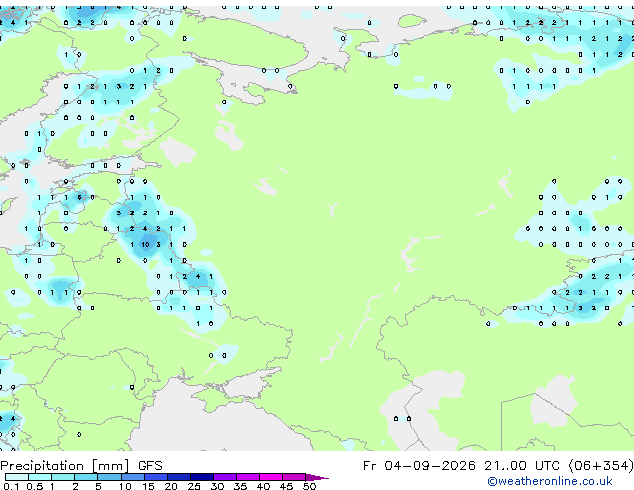Screen dimensions: 634x490
Task: Click the forecast run label "(06+354)"
Action: coord(601,466)
